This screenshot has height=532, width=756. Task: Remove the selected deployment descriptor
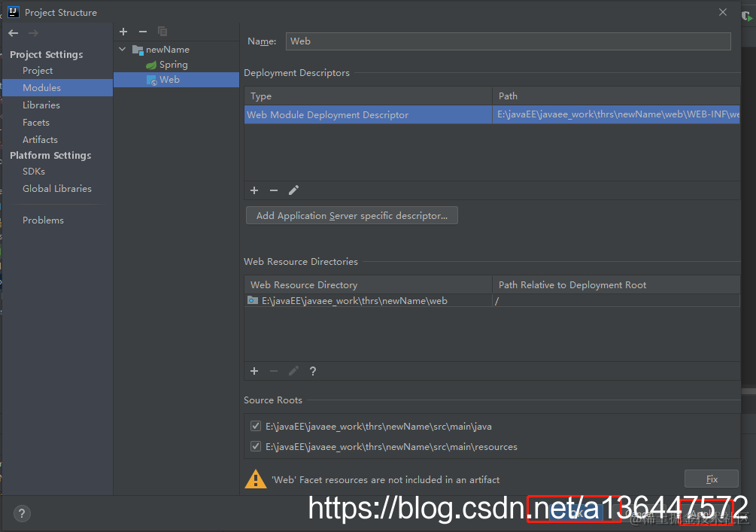(274, 190)
